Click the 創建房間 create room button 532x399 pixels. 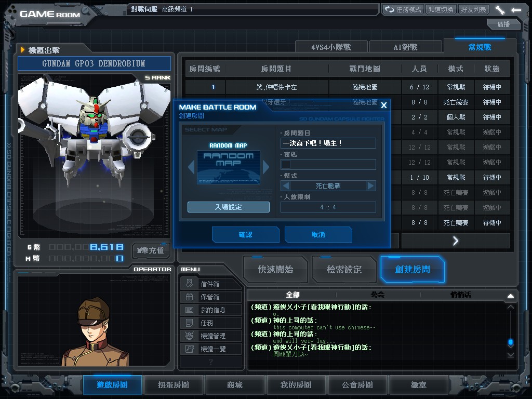pyautogui.click(x=413, y=270)
